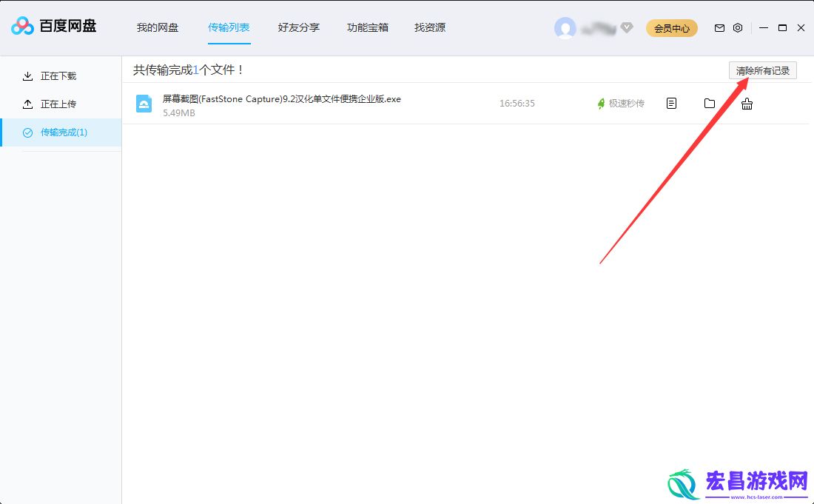View transfer details of the exe file
814x504 pixels.
[x=671, y=104]
